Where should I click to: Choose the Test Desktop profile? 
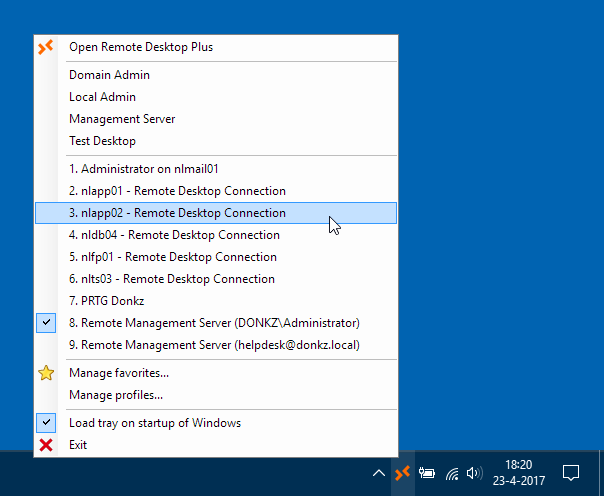pyautogui.click(x=216, y=141)
